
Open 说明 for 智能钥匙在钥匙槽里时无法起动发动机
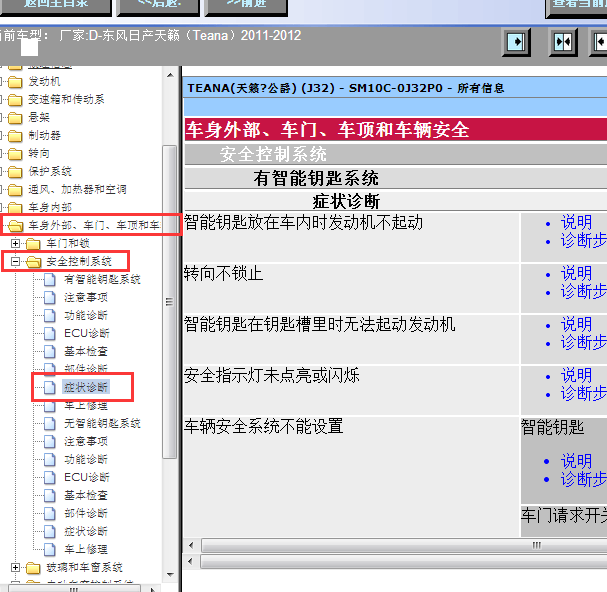coord(576,324)
